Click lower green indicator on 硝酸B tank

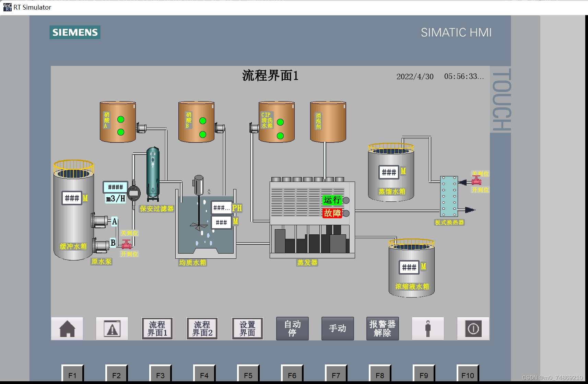[203, 135]
